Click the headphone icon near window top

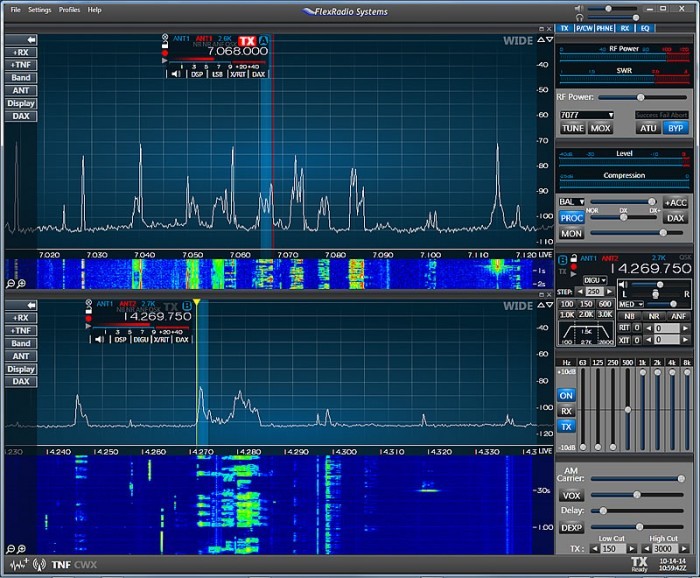click(x=579, y=18)
